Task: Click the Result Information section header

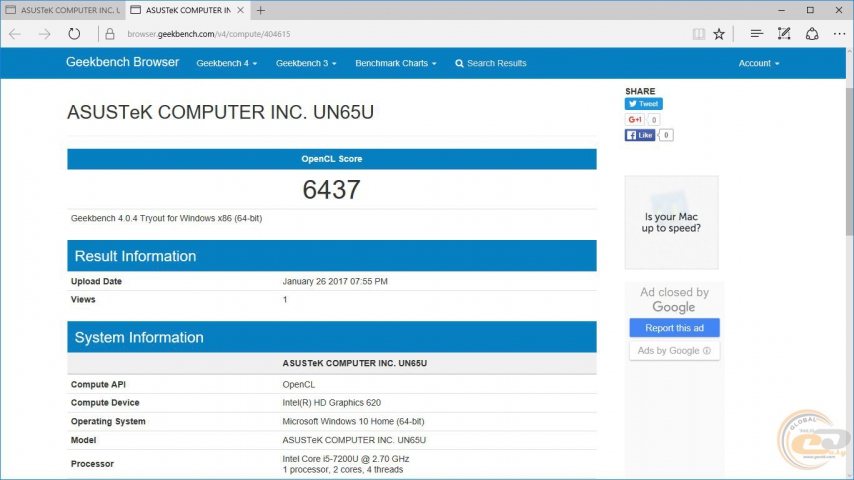Action: click(x=332, y=256)
